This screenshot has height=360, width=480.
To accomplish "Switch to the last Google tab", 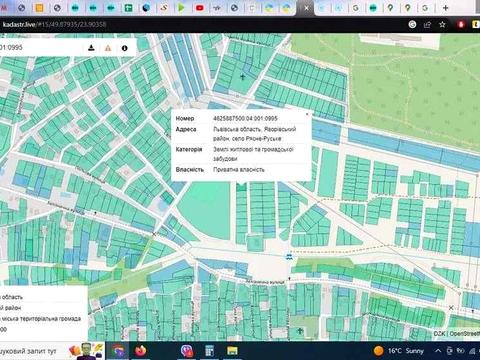I will tap(425, 8).
